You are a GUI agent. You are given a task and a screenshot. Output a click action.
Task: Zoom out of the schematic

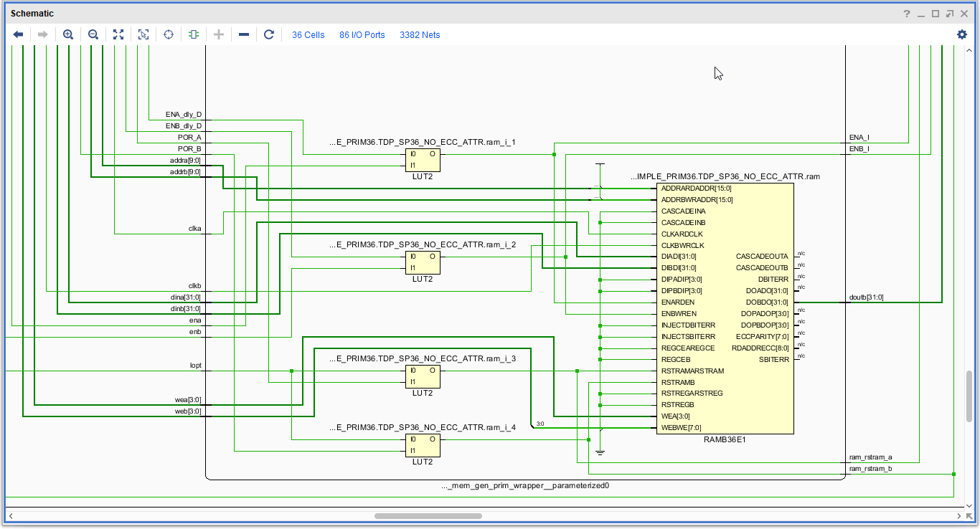93,34
